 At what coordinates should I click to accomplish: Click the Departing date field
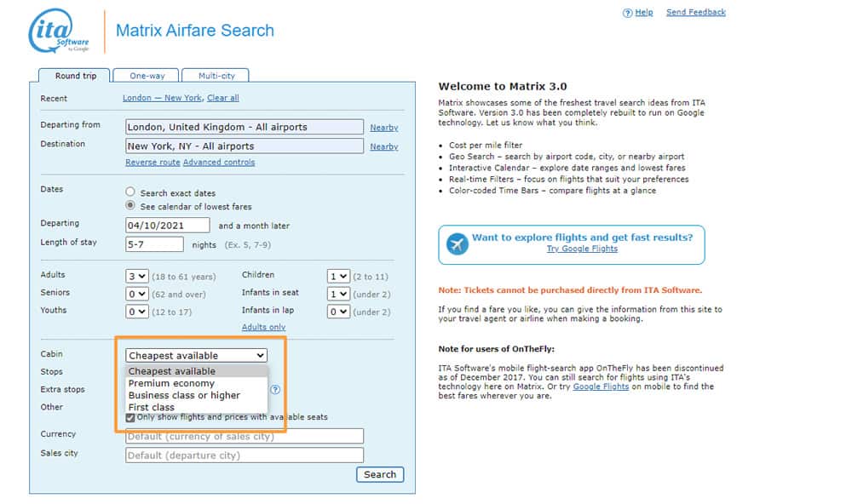coord(167,225)
